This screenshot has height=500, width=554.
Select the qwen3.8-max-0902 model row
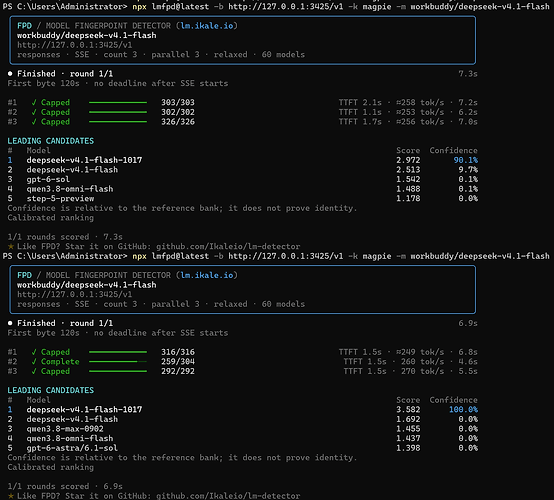(242, 429)
